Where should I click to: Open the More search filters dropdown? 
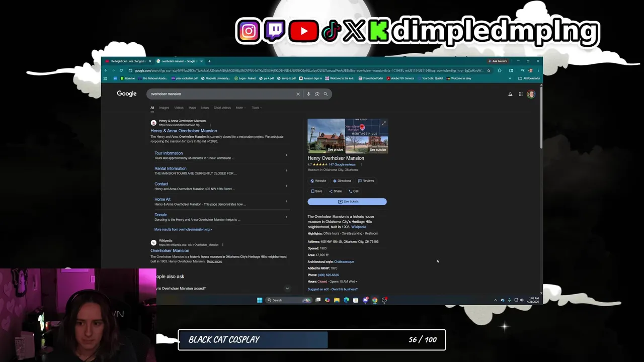coord(240,108)
